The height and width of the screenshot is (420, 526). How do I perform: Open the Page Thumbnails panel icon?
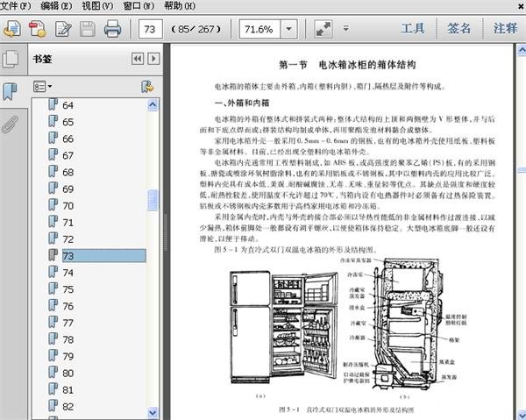pos(11,60)
